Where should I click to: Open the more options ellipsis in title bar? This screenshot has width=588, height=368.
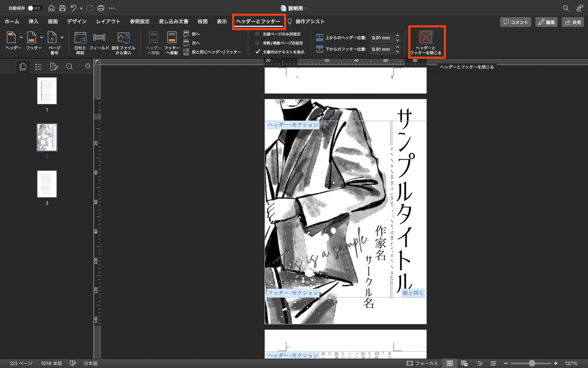112,8
